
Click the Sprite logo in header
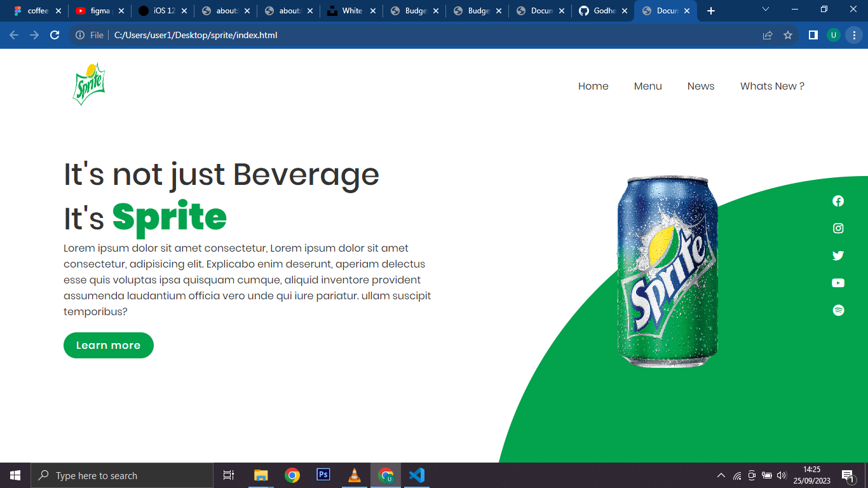89,84
